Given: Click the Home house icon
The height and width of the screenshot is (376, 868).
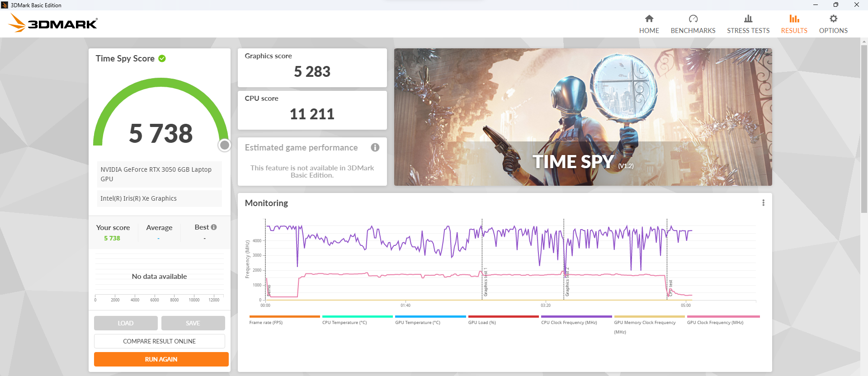Looking at the screenshot, I should 649,19.
